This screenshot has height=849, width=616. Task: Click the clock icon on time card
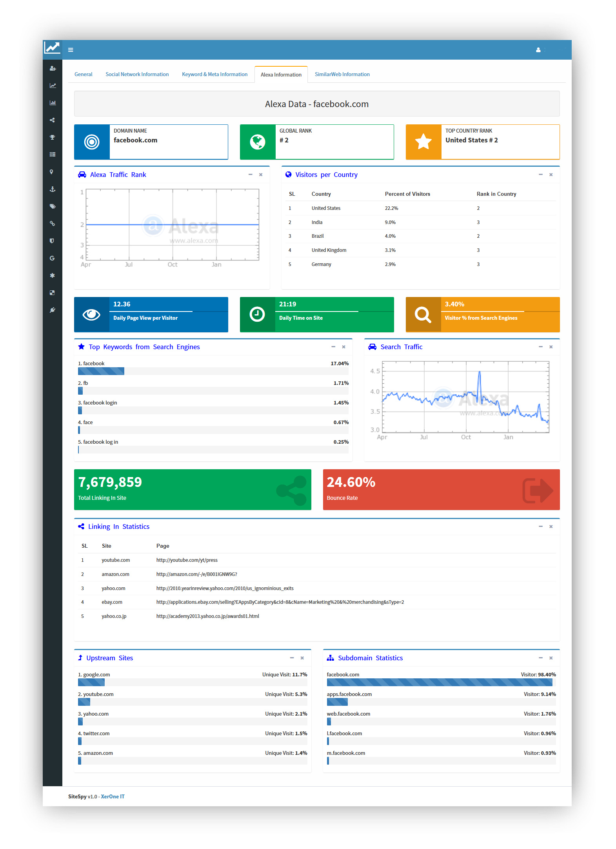coord(257,314)
